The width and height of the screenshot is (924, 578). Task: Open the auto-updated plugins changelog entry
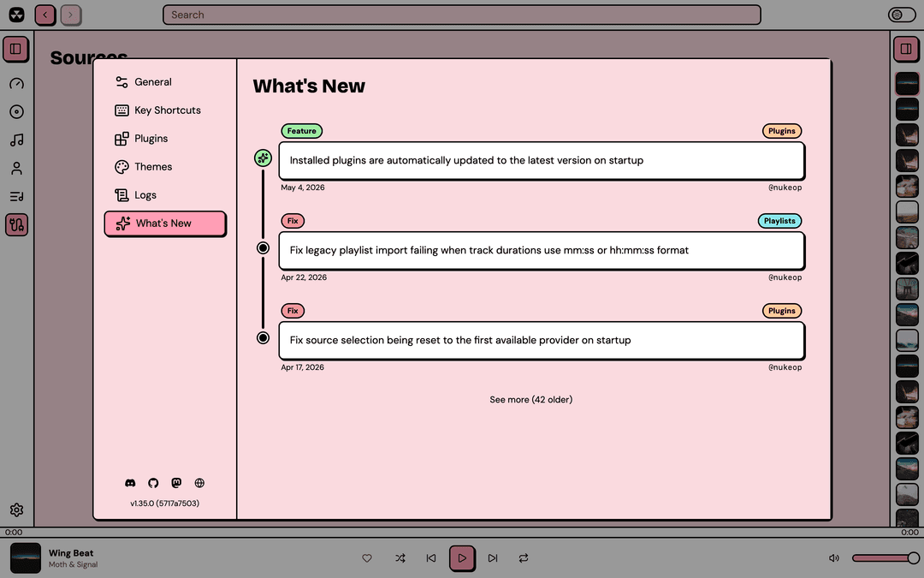click(542, 160)
